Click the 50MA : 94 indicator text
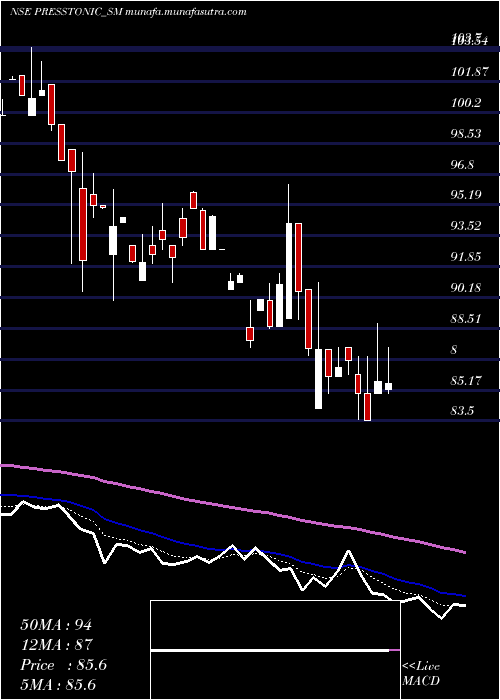This screenshot has width=500, height=700. click(56, 625)
